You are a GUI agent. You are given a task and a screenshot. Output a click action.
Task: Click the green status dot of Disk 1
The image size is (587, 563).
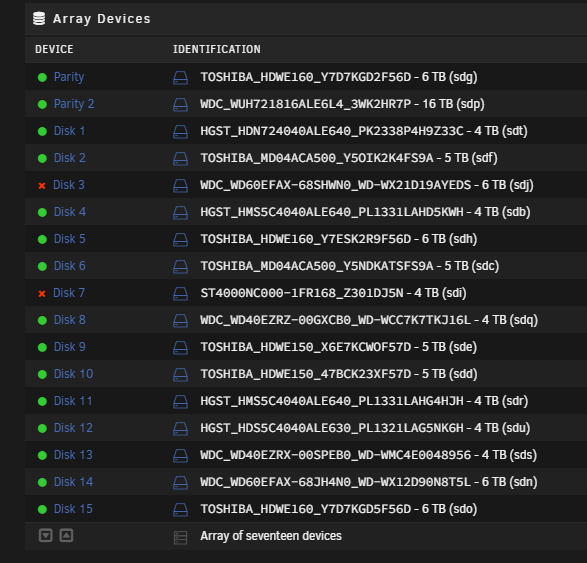(x=42, y=131)
